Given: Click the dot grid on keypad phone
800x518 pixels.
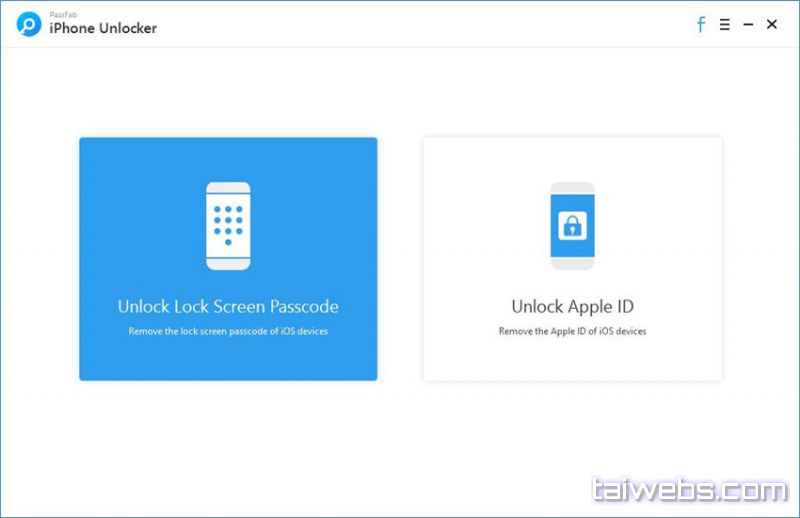Looking at the screenshot, I should click(x=228, y=222).
